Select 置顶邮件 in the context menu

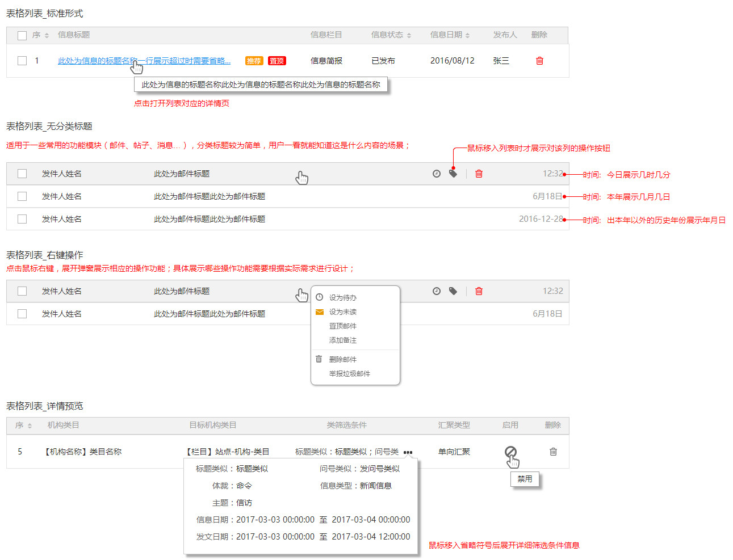point(343,326)
